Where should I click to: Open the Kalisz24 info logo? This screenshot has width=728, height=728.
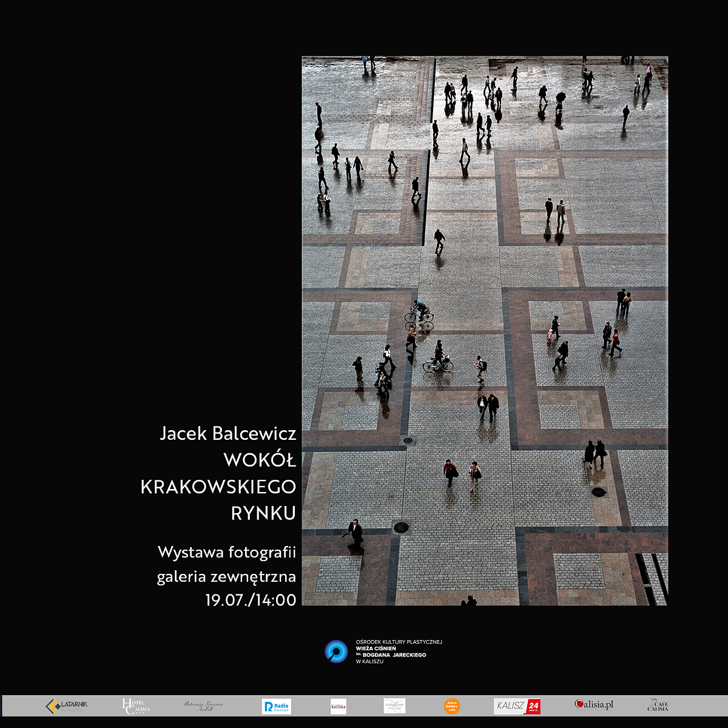tap(517, 706)
